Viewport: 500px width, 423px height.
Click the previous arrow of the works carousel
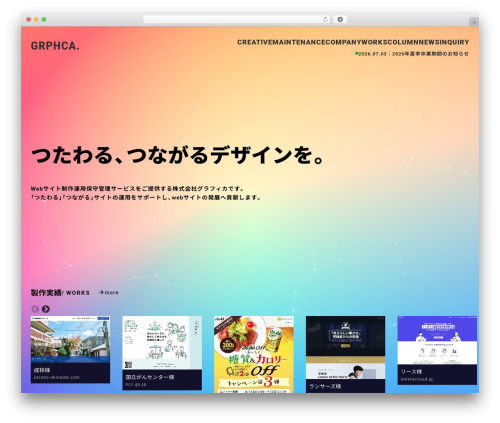[35, 309]
